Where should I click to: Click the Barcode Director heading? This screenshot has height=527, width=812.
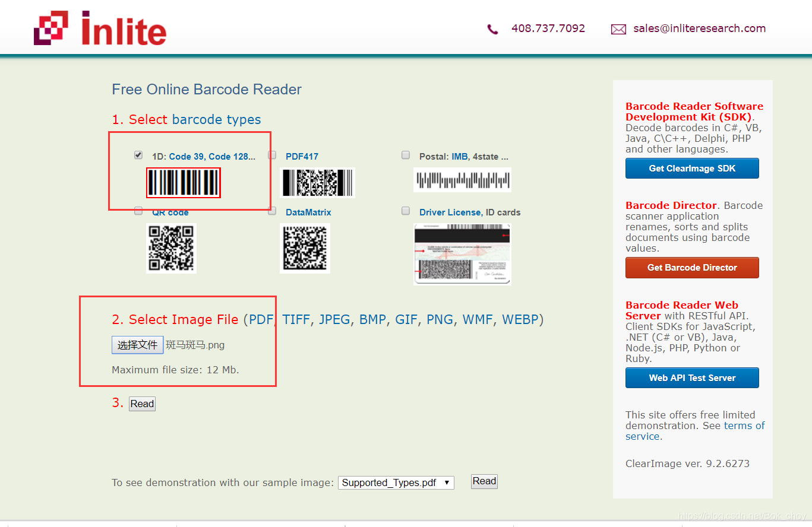[x=671, y=205]
